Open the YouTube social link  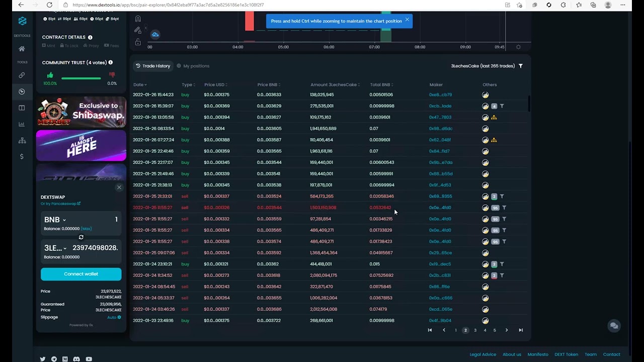(89, 359)
